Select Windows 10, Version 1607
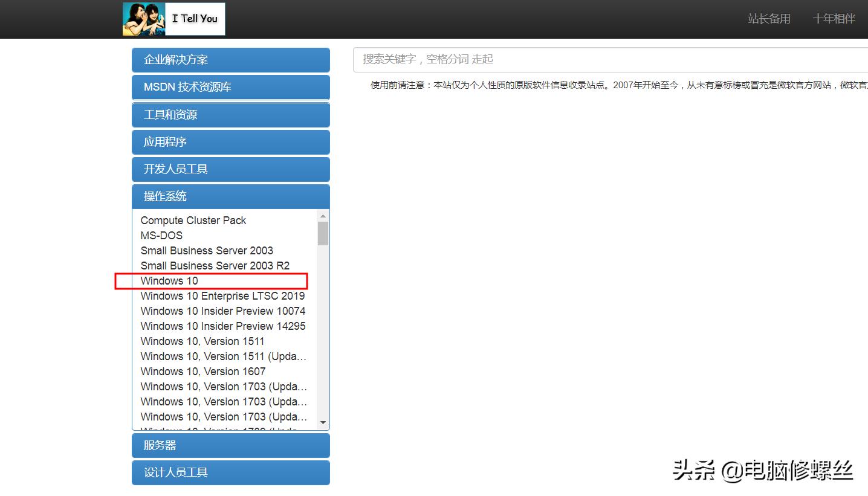The height and width of the screenshot is (496, 868). pyautogui.click(x=202, y=371)
